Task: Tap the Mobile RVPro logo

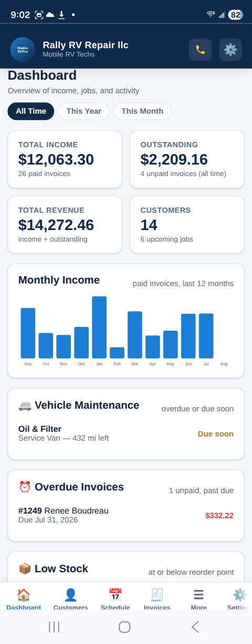Action: point(23,50)
